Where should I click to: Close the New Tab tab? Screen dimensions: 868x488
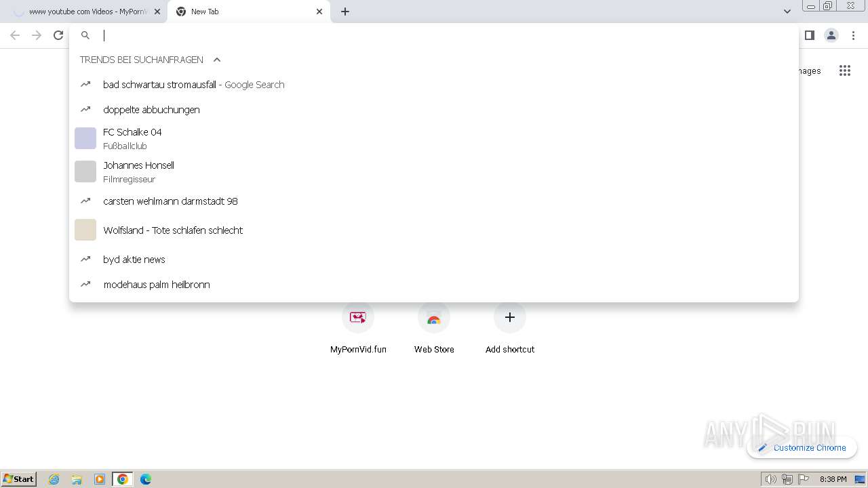319,12
